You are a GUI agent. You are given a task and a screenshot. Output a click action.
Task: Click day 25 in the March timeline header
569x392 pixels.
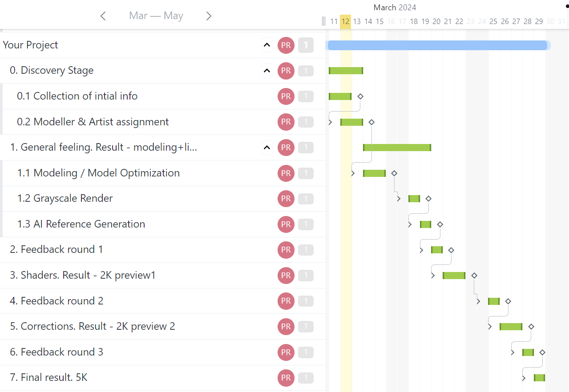493,21
